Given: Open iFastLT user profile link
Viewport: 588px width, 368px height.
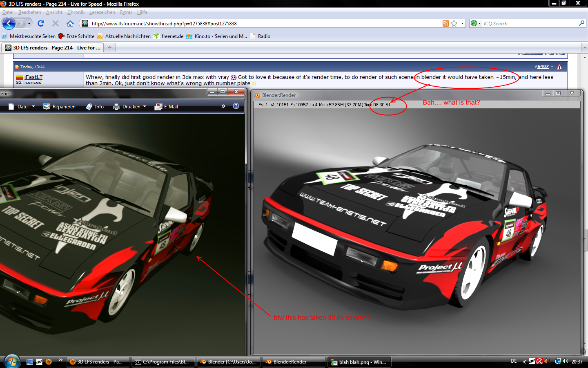Looking at the screenshot, I should coord(33,77).
